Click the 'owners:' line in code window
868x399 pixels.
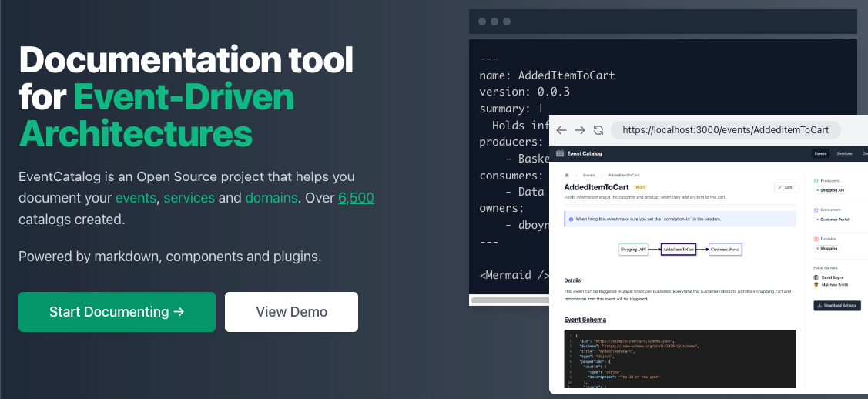pos(501,209)
